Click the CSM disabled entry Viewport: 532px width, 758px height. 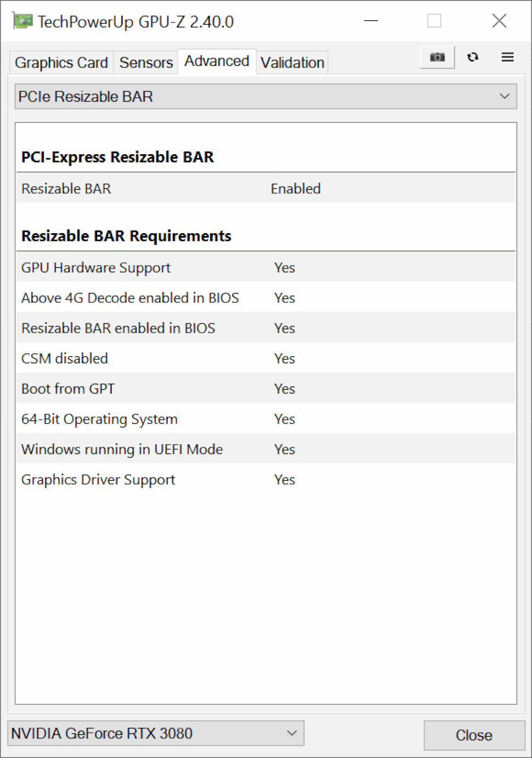[x=266, y=358]
